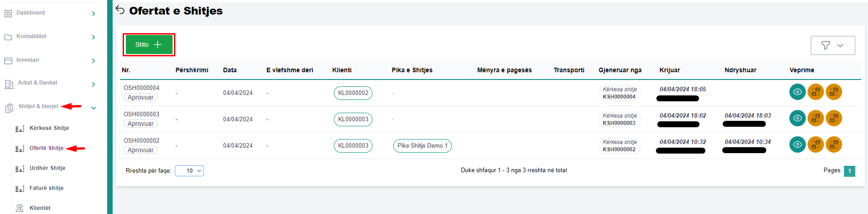
Task: Collapse the Shitjet & blerjet menu chevron
Action: point(94,108)
